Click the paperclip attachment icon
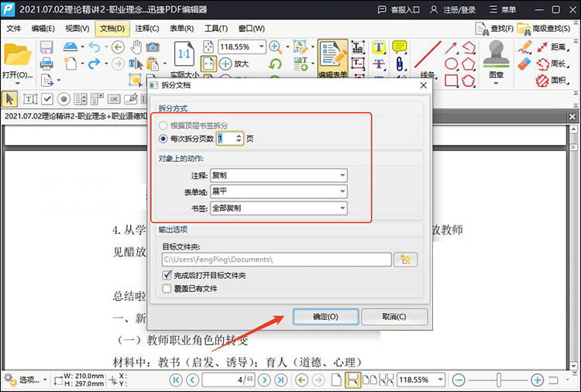581x392 pixels. tap(400, 64)
